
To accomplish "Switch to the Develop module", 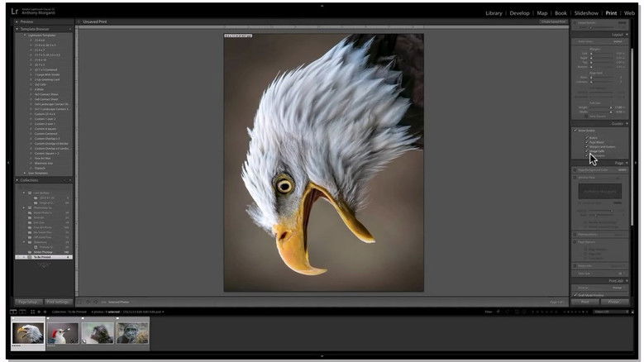I will tap(519, 13).
